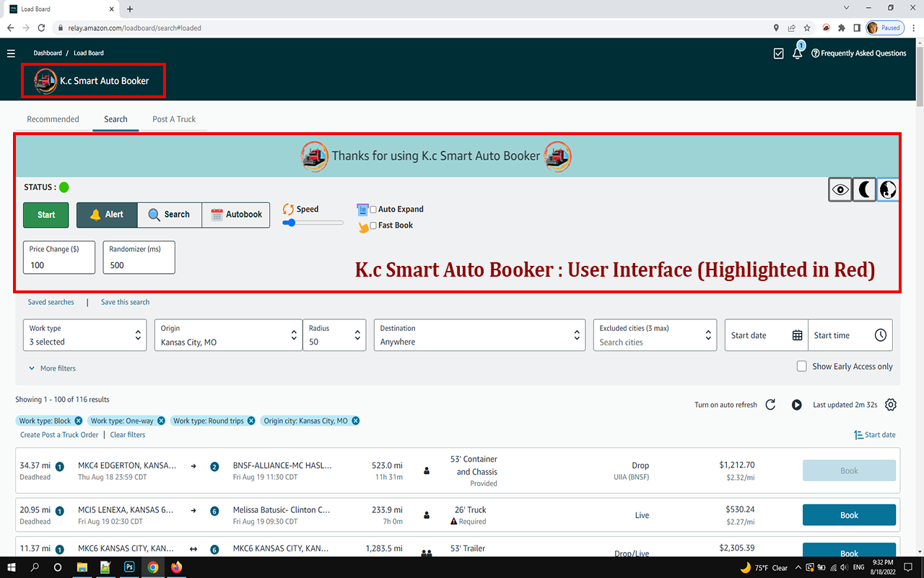Check Show Early Access only
Viewport: 924px width, 578px height.
point(801,366)
